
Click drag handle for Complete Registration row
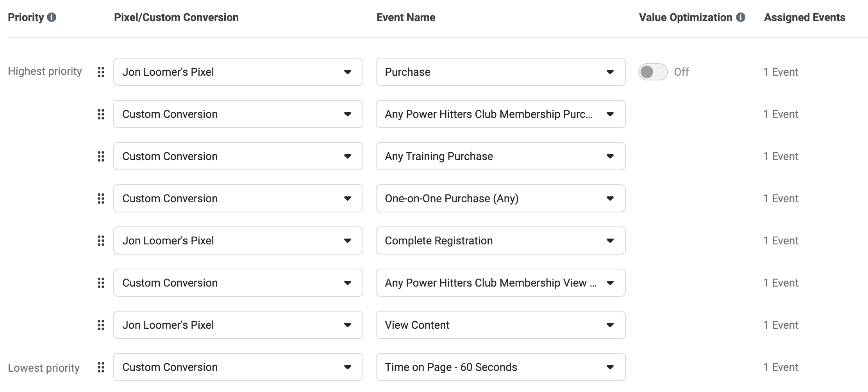[x=101, y=241]
